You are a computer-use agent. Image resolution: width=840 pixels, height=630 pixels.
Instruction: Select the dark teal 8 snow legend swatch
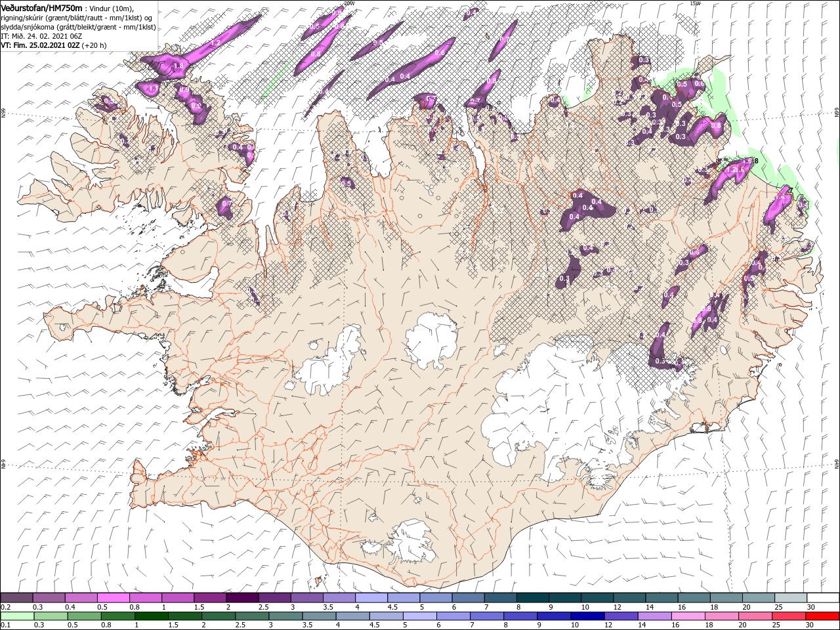point(532,598)
